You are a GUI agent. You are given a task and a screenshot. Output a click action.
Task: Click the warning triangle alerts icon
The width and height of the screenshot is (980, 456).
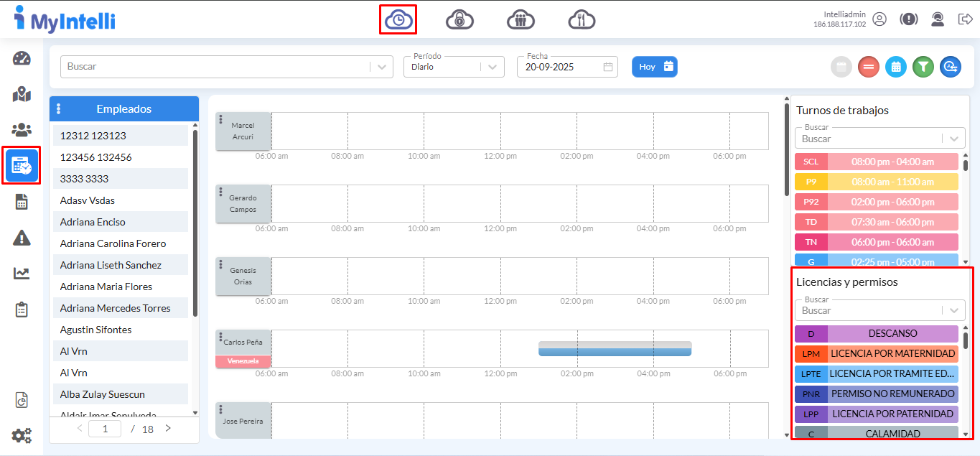click(22, 238)
